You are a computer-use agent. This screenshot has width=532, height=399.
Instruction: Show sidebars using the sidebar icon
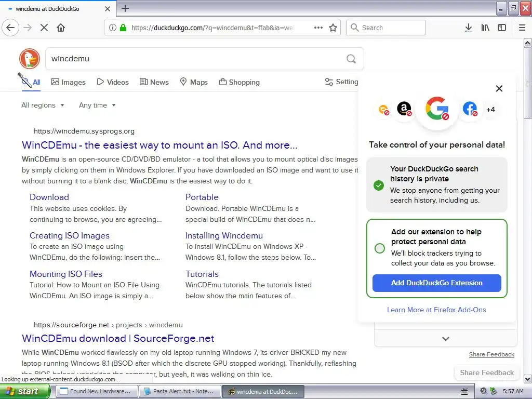click(502, 28)
